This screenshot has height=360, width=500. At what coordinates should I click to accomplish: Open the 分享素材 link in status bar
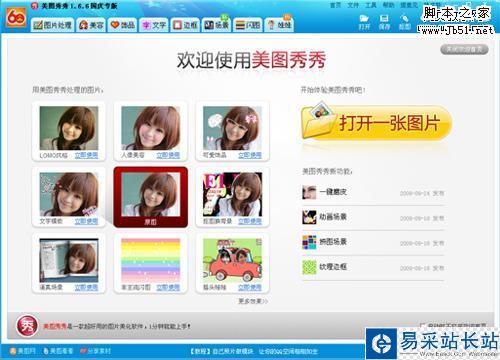pos(96,351)
